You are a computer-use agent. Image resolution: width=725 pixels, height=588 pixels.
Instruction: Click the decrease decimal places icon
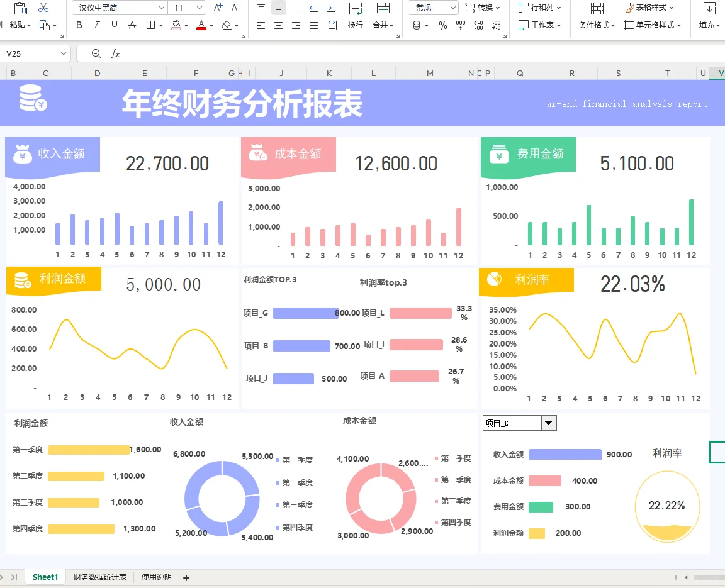click(496, 25)
